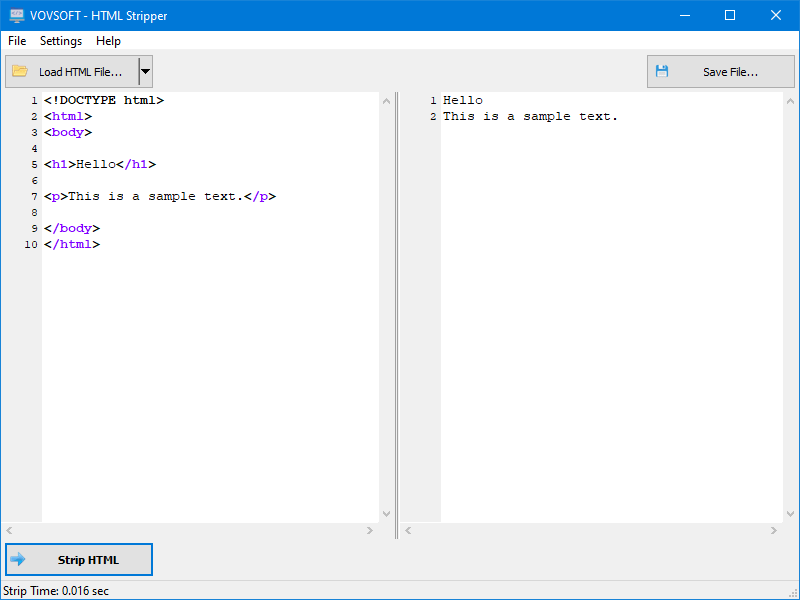Click the blue floppy disk Save icon
800x600 pixels.
pos(662,71)
